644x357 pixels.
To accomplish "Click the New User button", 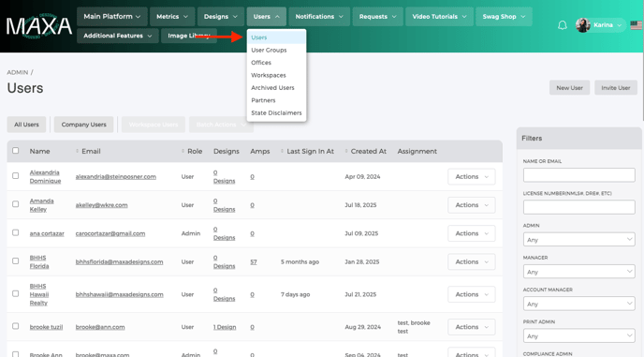I will coord(569,87).
